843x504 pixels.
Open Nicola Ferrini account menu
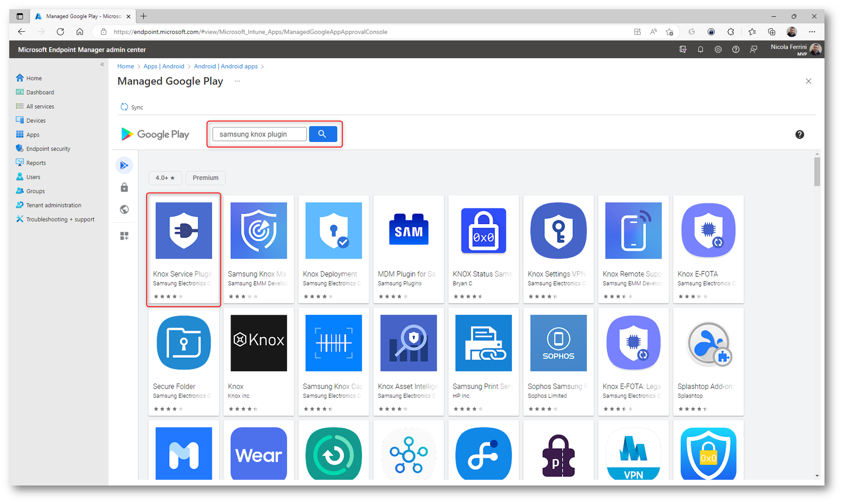pyautogui.click(x=796, y=49)
